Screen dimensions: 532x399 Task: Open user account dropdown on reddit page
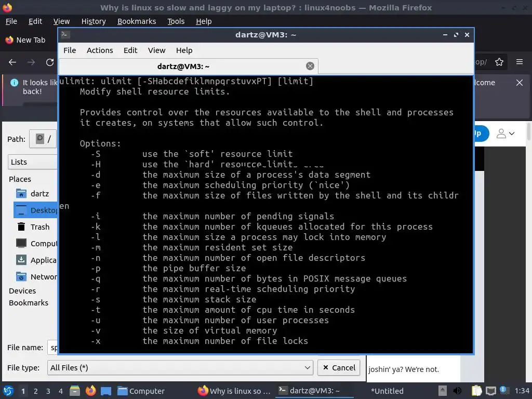coord(506,134)
